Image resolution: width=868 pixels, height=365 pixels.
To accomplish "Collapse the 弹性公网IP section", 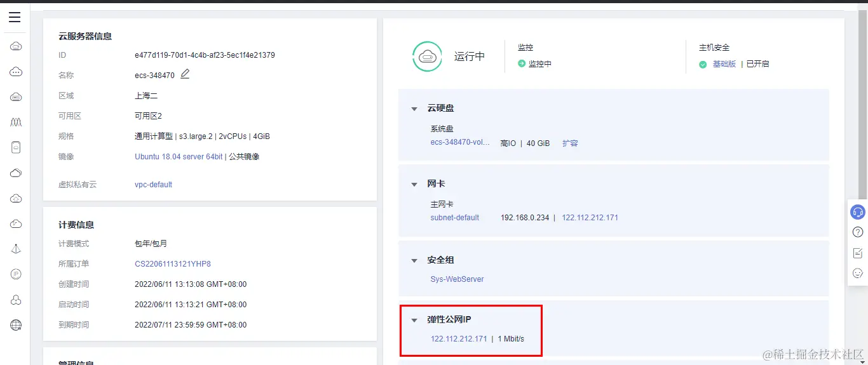I will pyautogui.click(x=414, y=320).
